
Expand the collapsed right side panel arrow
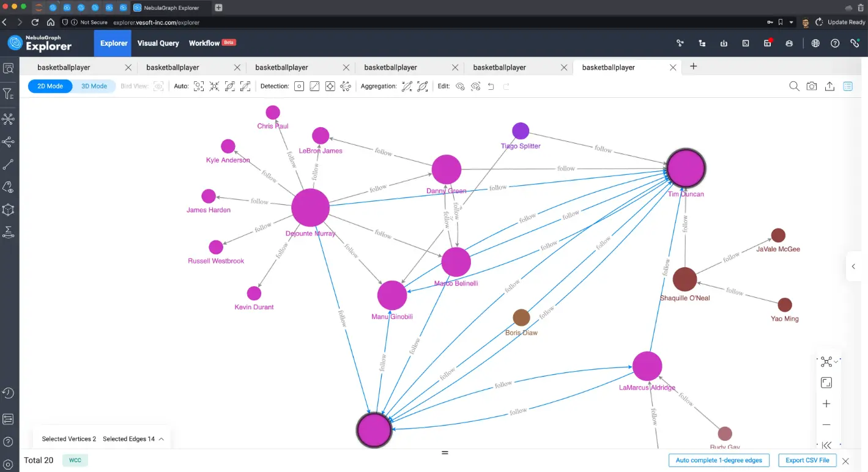[x=853, y=267]
